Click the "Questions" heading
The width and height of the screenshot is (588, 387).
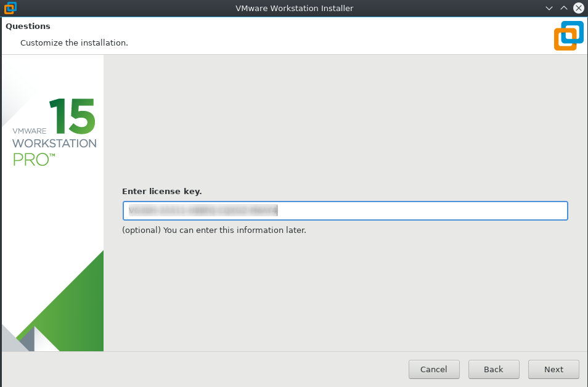tap(28, 26)
